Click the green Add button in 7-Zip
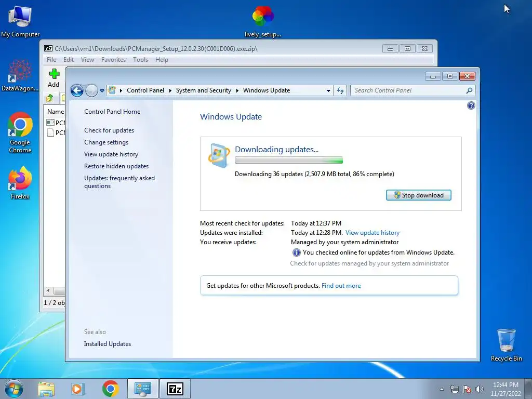This screenshot has width=532, height=399. pos(54,78)
